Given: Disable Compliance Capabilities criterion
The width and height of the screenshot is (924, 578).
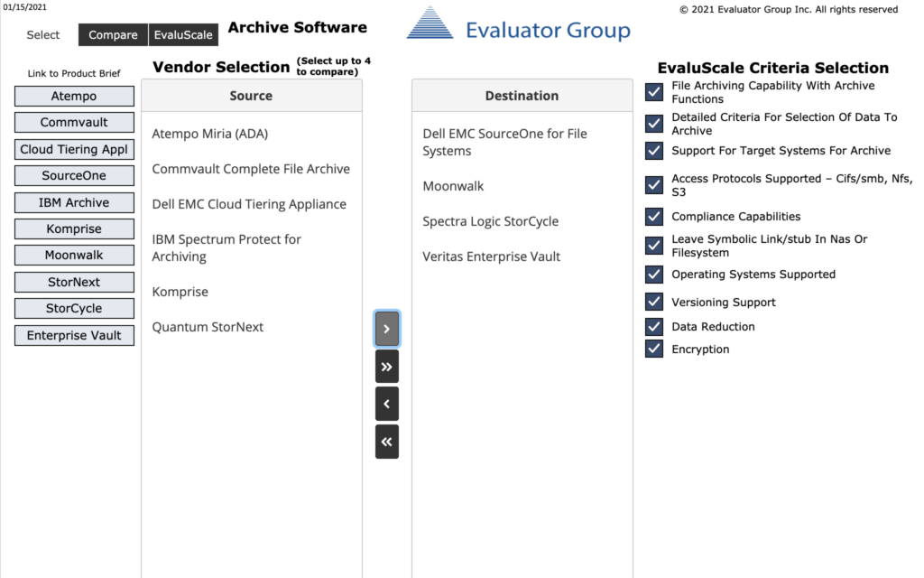Looking at the screenshot, I should click(x=653, y=217).
